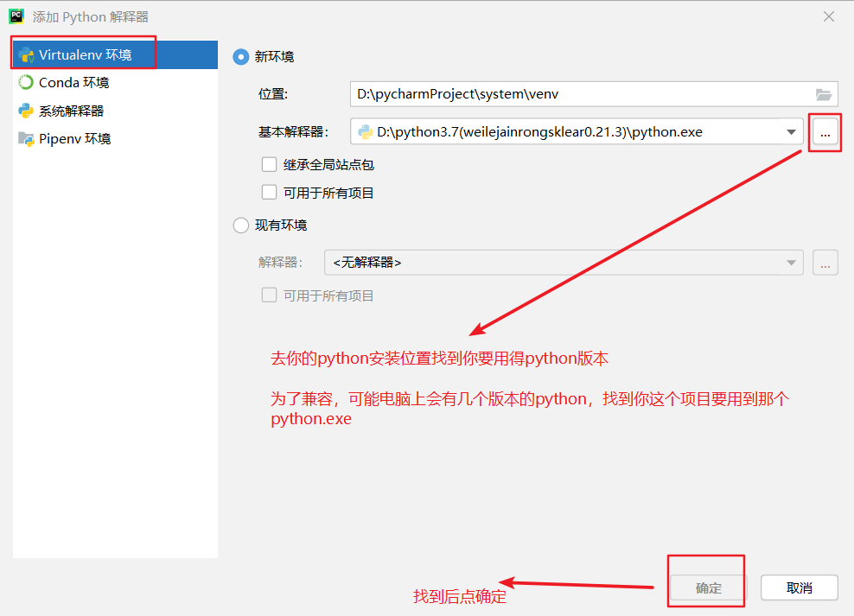Click the 基本解释器: label

pyautogui.click(x=293, y=132)
